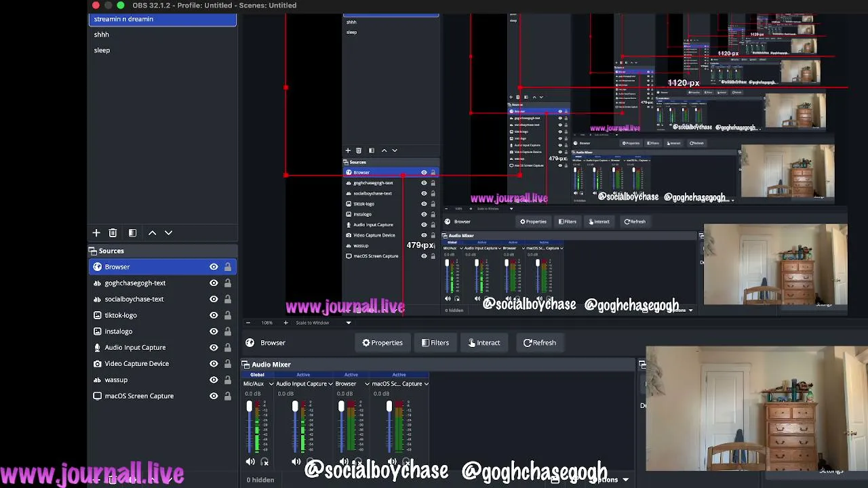Click the Interact button
Viewport: 868px width, 488px height.
(x=484, y=343)
